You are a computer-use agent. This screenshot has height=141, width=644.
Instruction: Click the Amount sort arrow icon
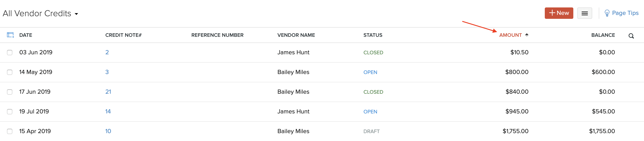527,35
